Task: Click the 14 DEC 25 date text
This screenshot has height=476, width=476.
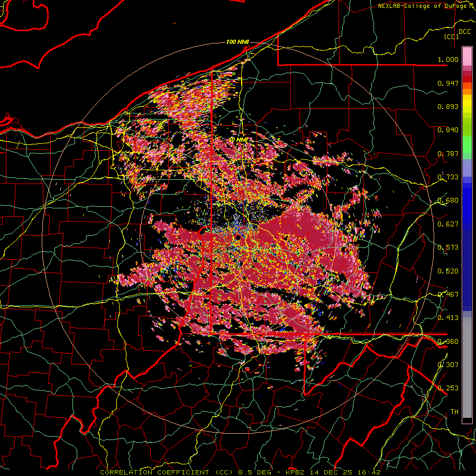Action: (332, 472)
